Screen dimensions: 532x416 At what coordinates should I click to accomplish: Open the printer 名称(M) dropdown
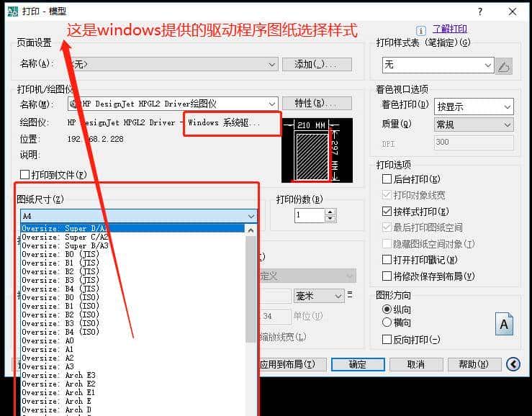click(x=173, y=104)
